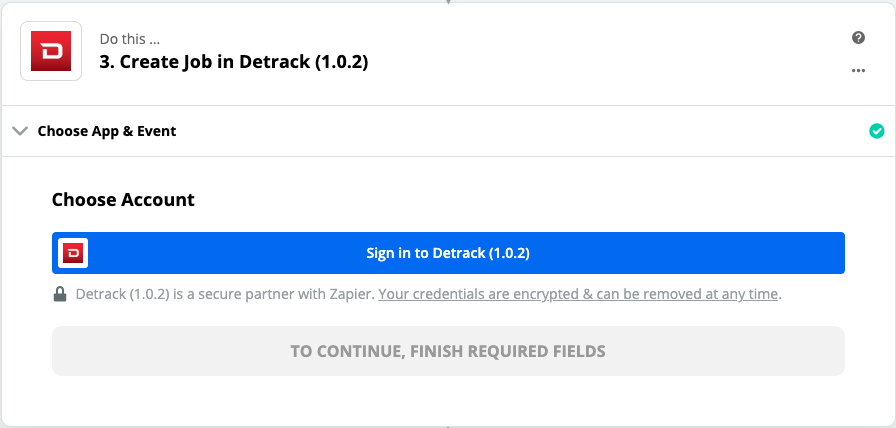Expand the chevron beside Choose App & Event

click(x=20, y=131)
